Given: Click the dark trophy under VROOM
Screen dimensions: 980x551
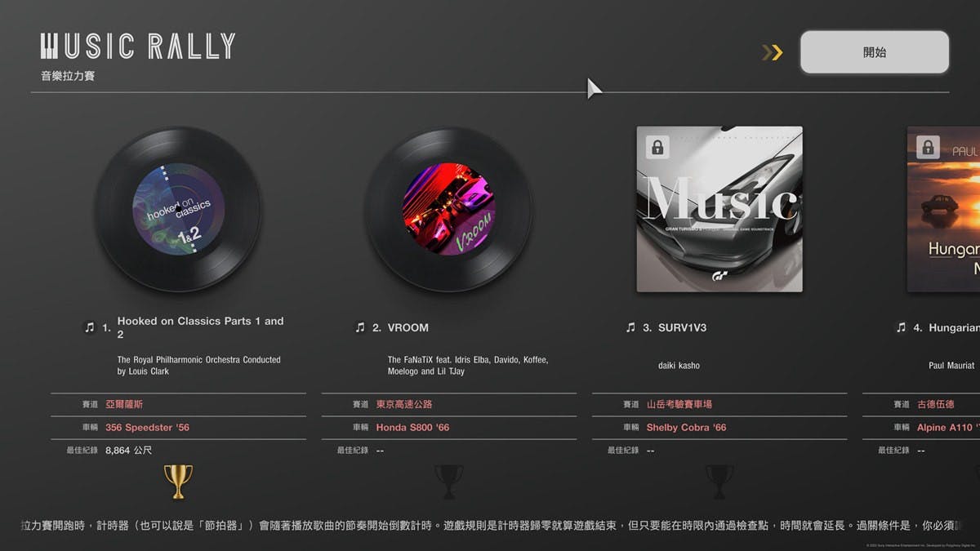Looking at the screenshot, I should coord(448,482).
